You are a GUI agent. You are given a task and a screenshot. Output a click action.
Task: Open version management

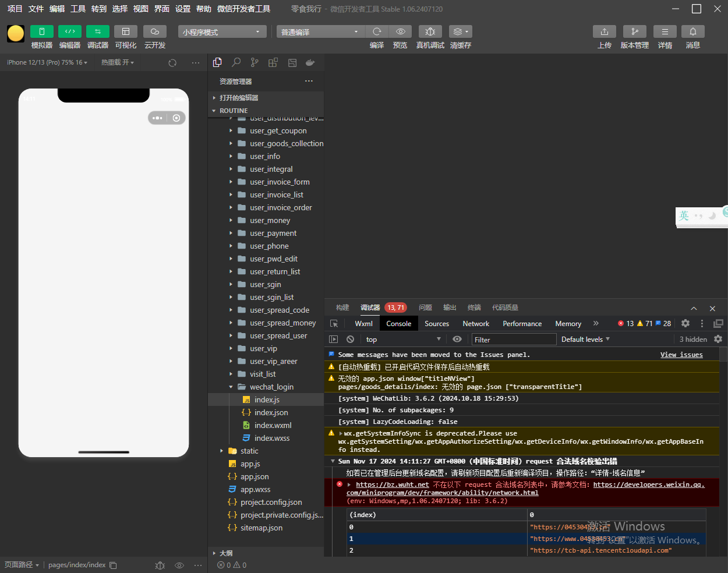click(x=635, y=31)
